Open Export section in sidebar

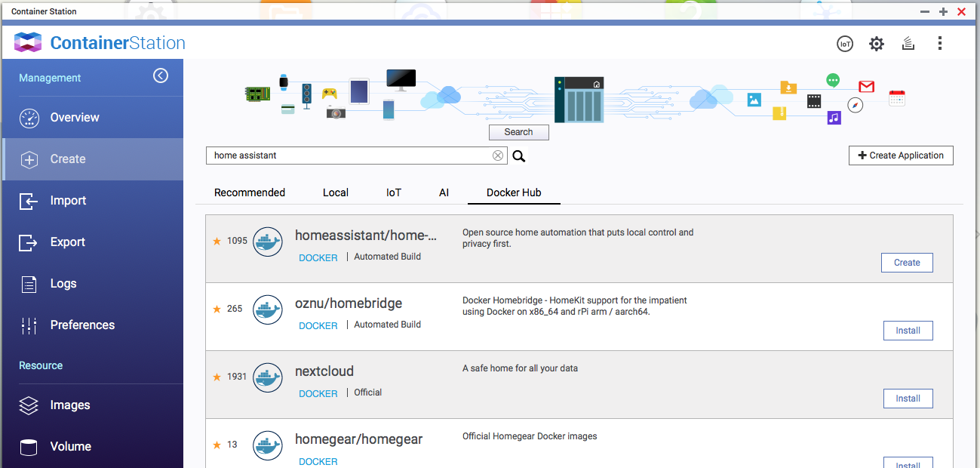(67, 242)
